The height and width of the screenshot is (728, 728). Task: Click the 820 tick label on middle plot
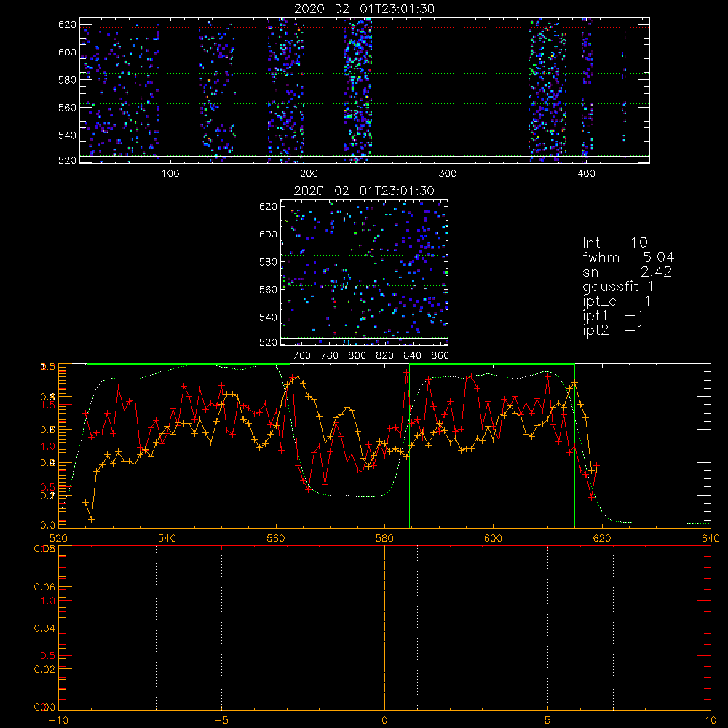coord(384,356)
